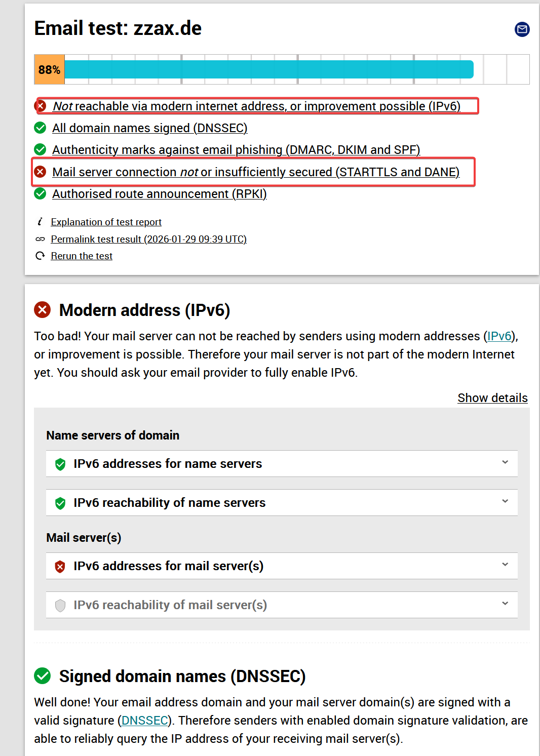This screenshot has height=756, width=540.
Task: Open Explanation of test report link
Action: click(106, 222)
